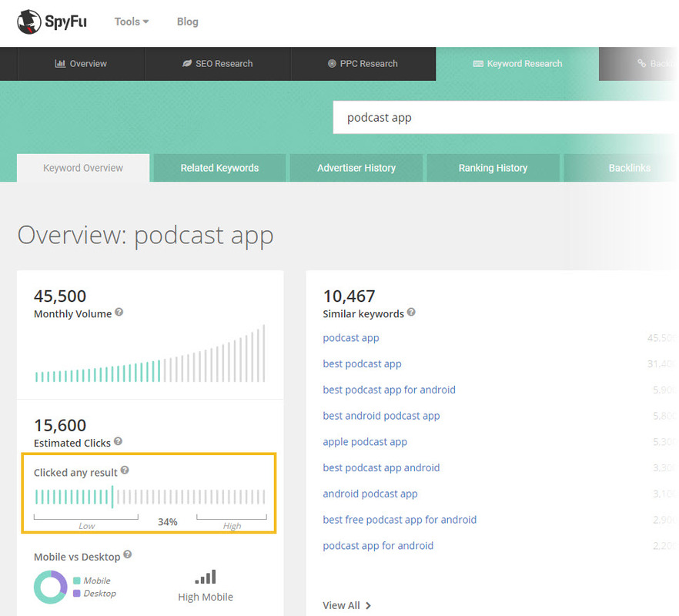Expand View All similar keywords
This screenshot has width=679, height=616.
pyautogui.click(x=346, y=605)
